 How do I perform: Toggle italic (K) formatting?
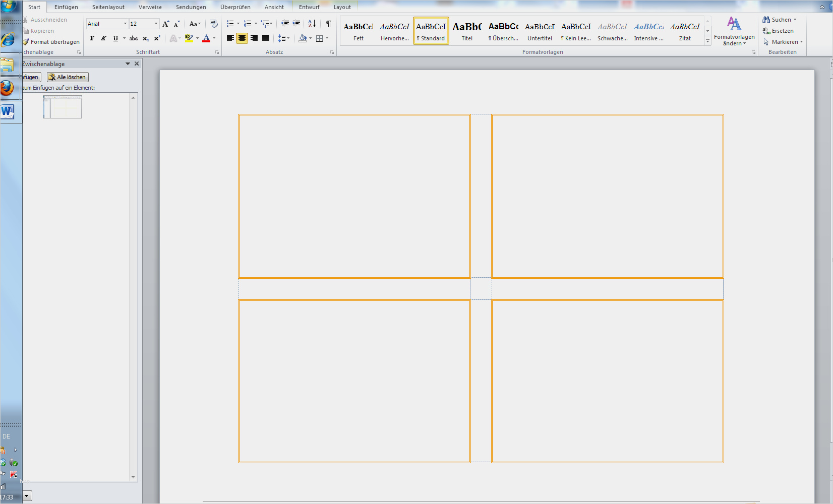point(104,38)
